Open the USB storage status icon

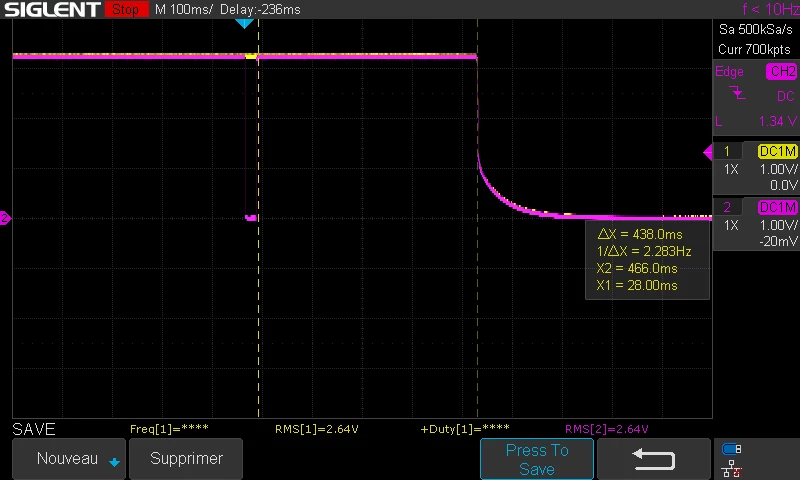pos(732,449)
